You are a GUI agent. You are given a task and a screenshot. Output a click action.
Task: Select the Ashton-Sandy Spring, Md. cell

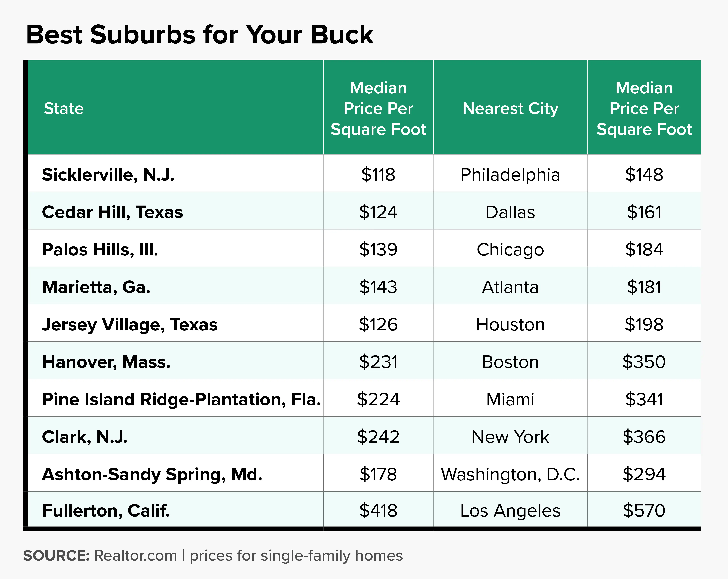tap(152, 475)
